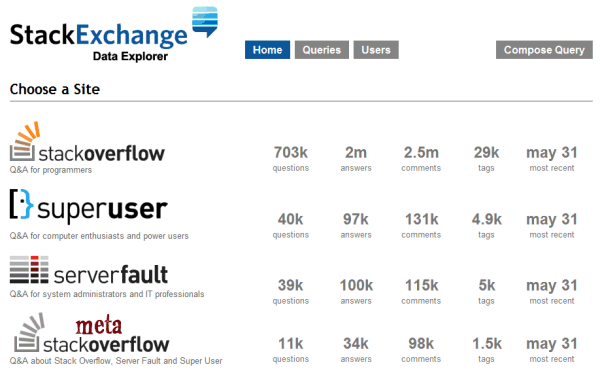Screen dimensions: 600x371
Task: Click the Super User bracket face icon
Action: 21,203
